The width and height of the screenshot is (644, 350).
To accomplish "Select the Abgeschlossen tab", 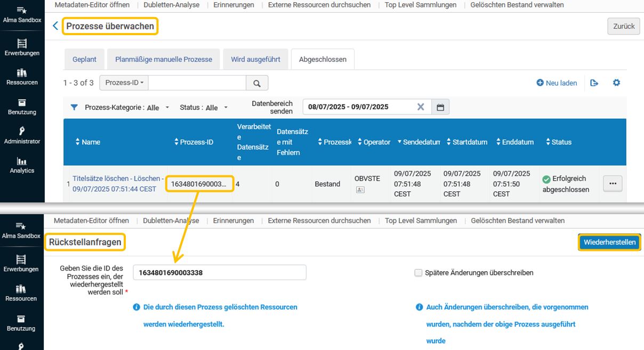I will point(323,59).
